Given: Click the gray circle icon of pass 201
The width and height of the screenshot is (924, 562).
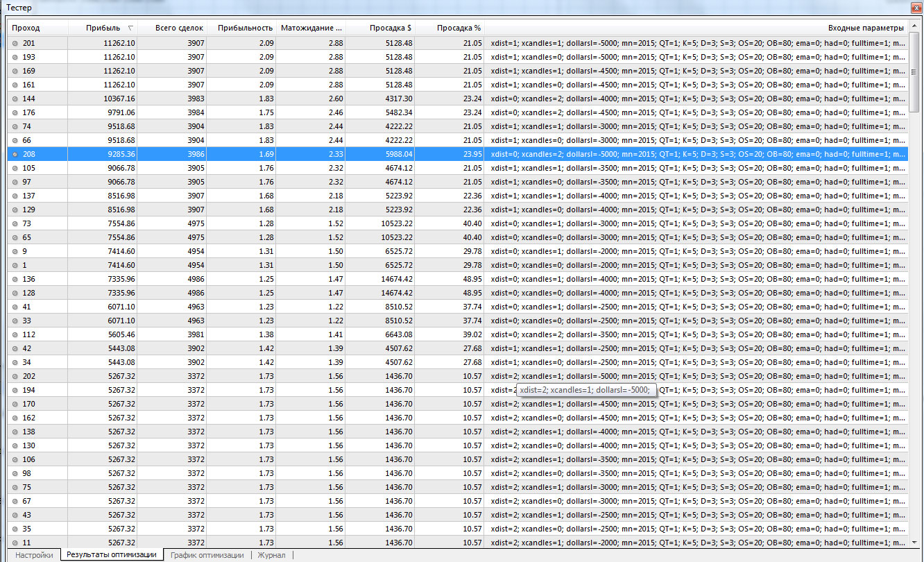Looking at the screenshot, I should coord(15,43).
